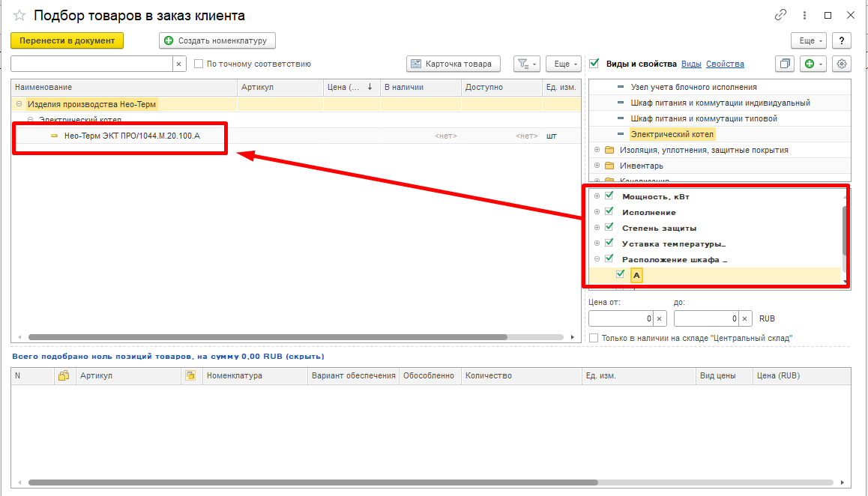Expand the 'Инвентарь' folder
The height and width of the screenshot is (496, 868).
[x=597, y=166]
